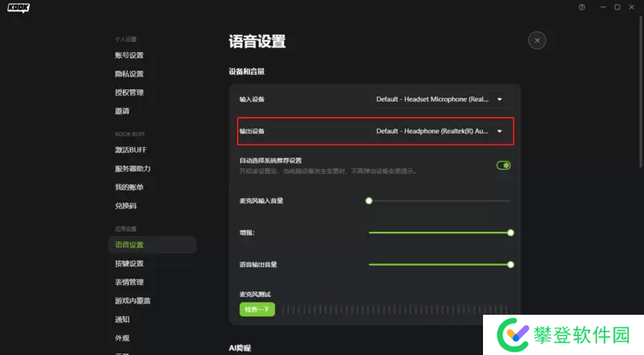Image resolution: width=644 pixels, height=355 pixels.
Task: Open 服务器助力 menu entry
Action: pyautogui.click(x=133, y=169)
